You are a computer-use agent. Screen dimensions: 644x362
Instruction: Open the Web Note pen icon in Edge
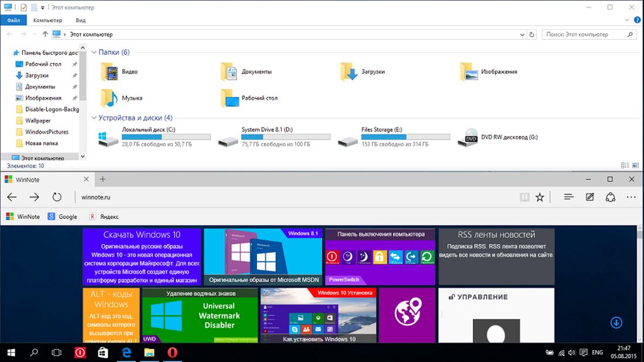tap(590, 197)
